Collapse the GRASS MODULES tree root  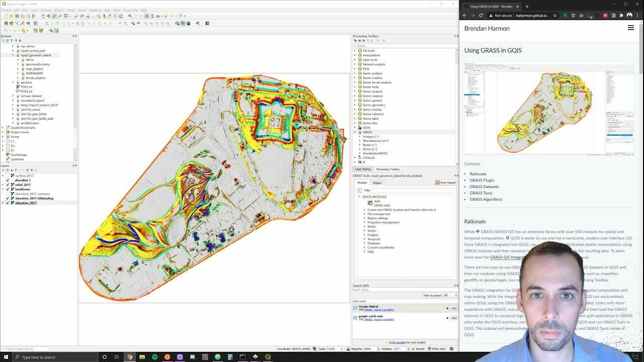[360, 197]
